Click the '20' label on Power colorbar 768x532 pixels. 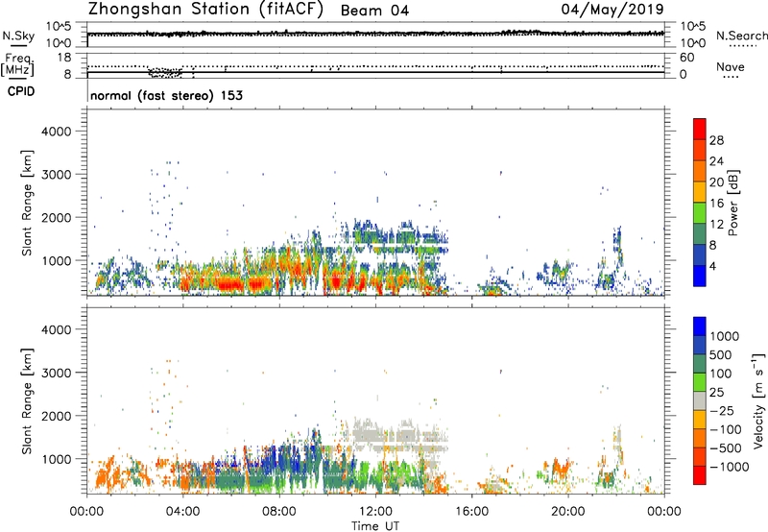(x=716, y=182)
